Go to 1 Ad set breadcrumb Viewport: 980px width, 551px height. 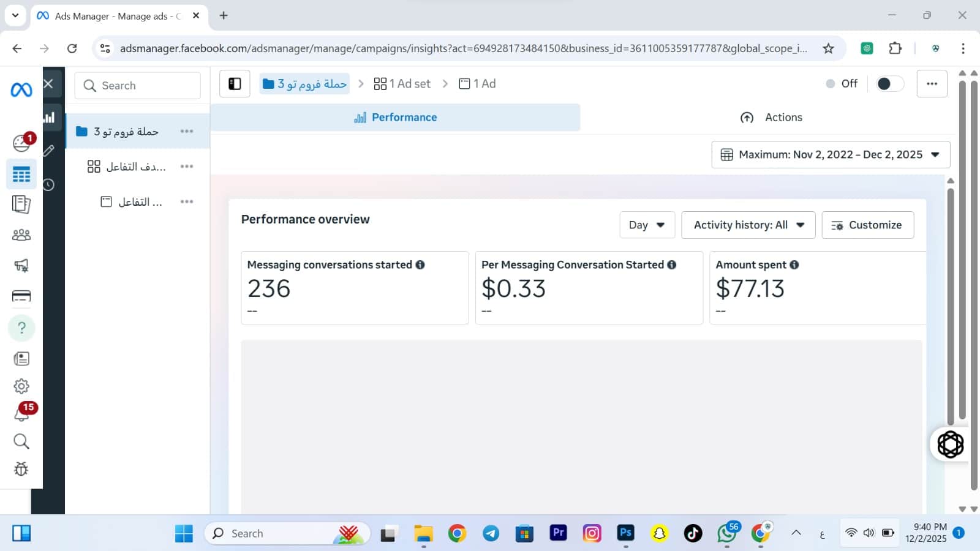tap(402, 84)
